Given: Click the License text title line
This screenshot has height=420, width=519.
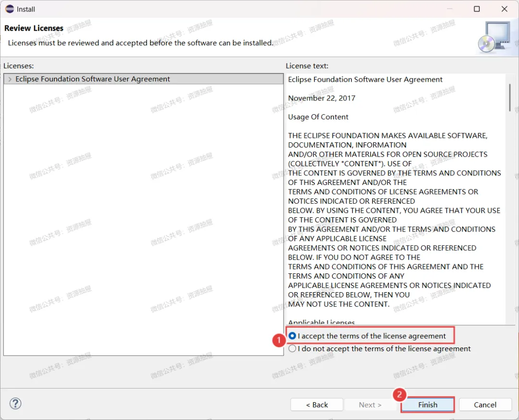Looking at the screenshot, I should 365,79.
